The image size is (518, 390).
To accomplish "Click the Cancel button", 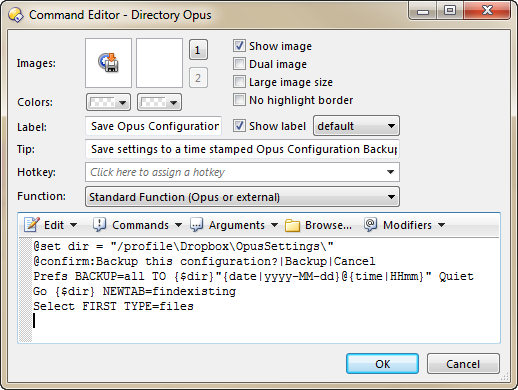I will pyautogui.click(x=463, y=364).
